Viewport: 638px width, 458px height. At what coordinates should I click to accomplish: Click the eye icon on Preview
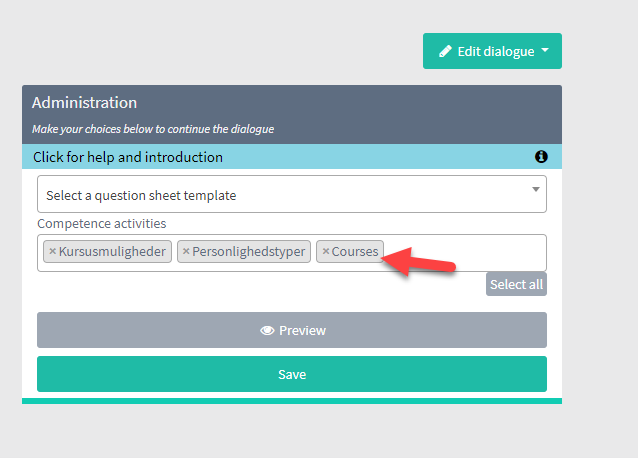(267, 330)
